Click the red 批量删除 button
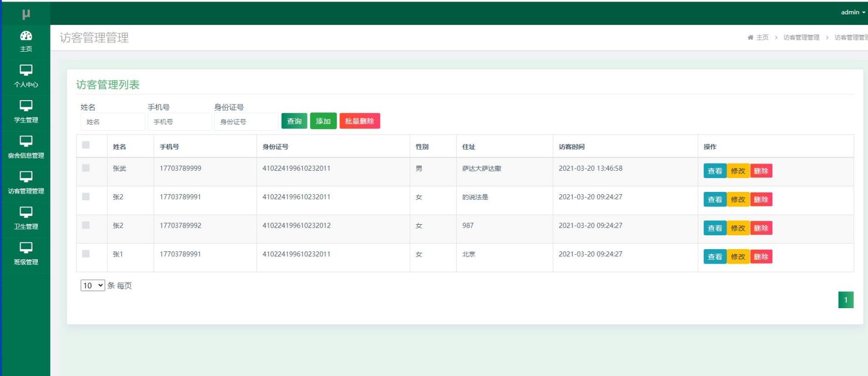This screenshot has width=868, height=376. coord(360,121)
